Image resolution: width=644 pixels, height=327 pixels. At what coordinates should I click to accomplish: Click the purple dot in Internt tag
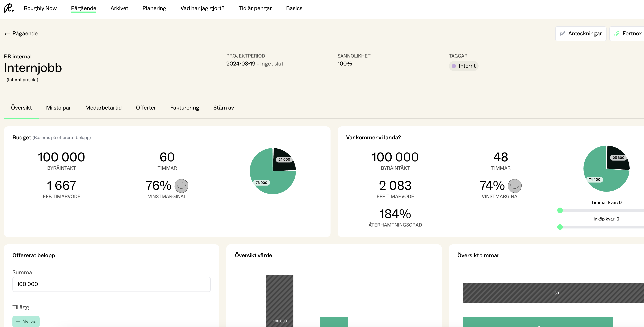coord(454,66)
